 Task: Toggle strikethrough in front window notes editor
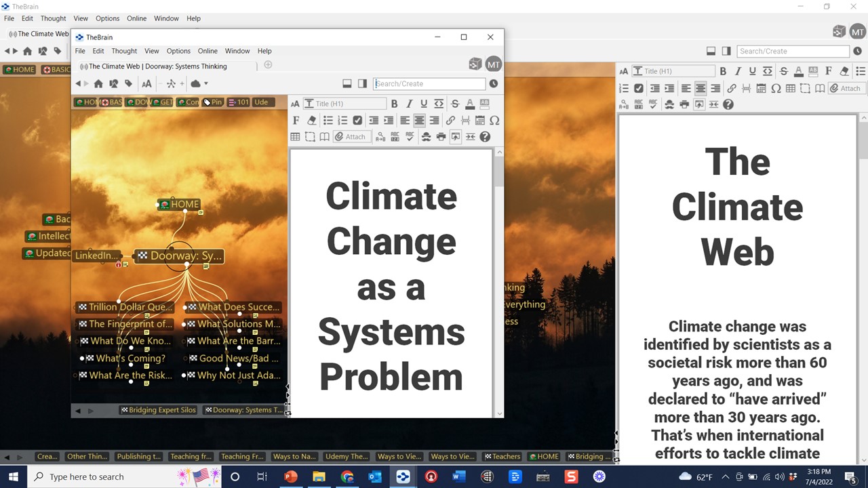454,104
